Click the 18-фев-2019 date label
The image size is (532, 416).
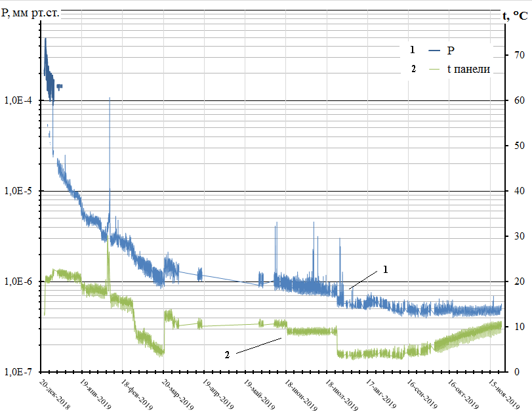click(x=136, y=393)
